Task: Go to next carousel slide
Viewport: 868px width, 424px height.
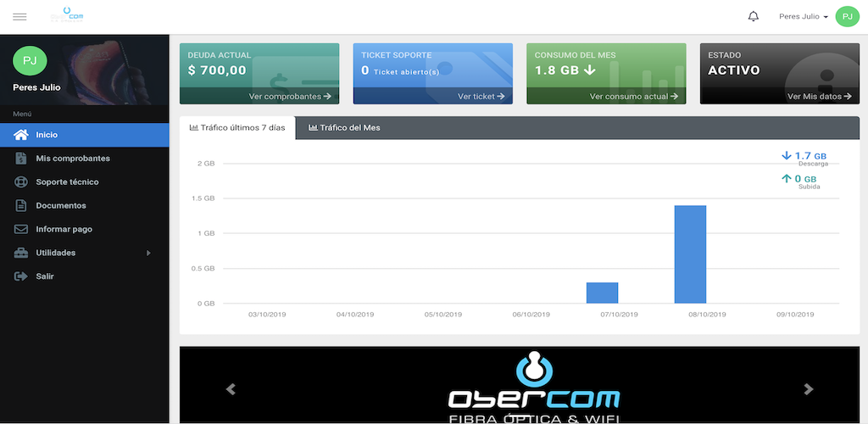Action: [x=809, y=390]
